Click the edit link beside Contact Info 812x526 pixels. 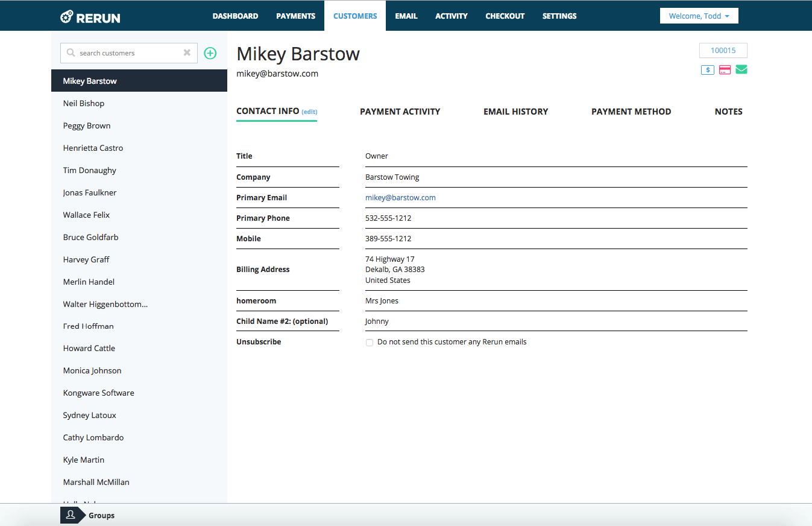click(x=309, y=112)
